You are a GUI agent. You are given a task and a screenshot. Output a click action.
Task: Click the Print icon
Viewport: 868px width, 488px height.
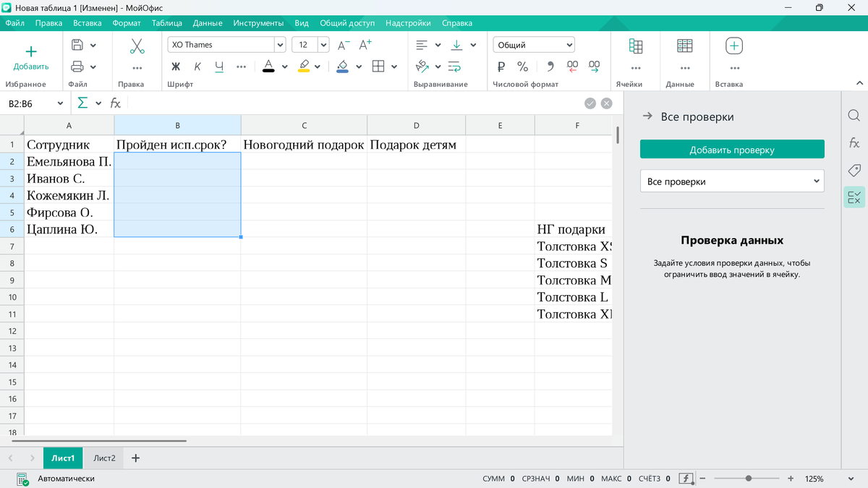coord(77,67)
